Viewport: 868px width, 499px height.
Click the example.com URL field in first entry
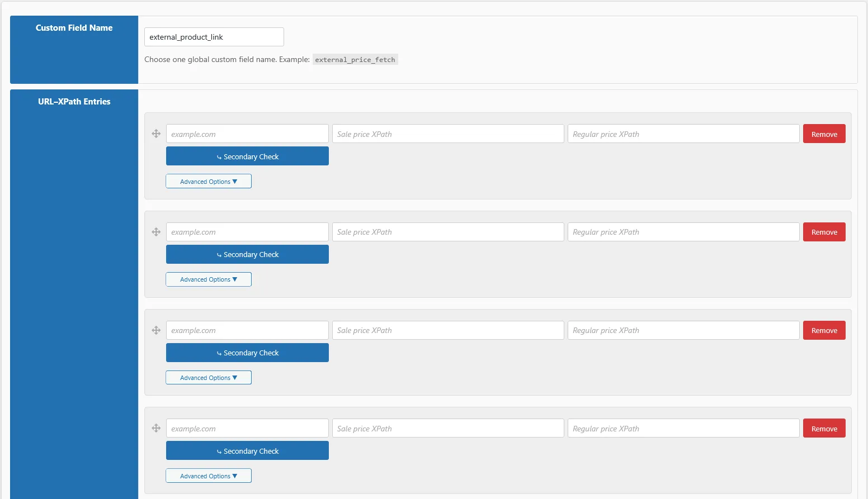pos(247,134)
